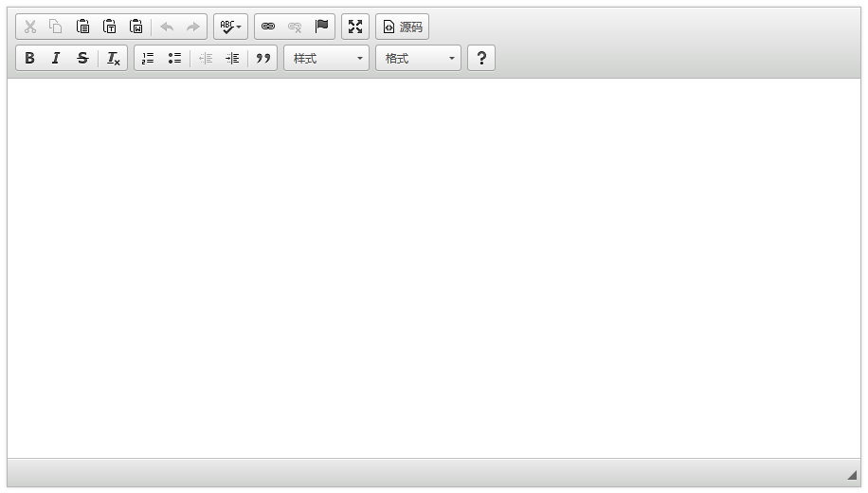Insert an anchor with flag icon
The width and height of the screenshot is (868, 493).
(x=321, y=27)
